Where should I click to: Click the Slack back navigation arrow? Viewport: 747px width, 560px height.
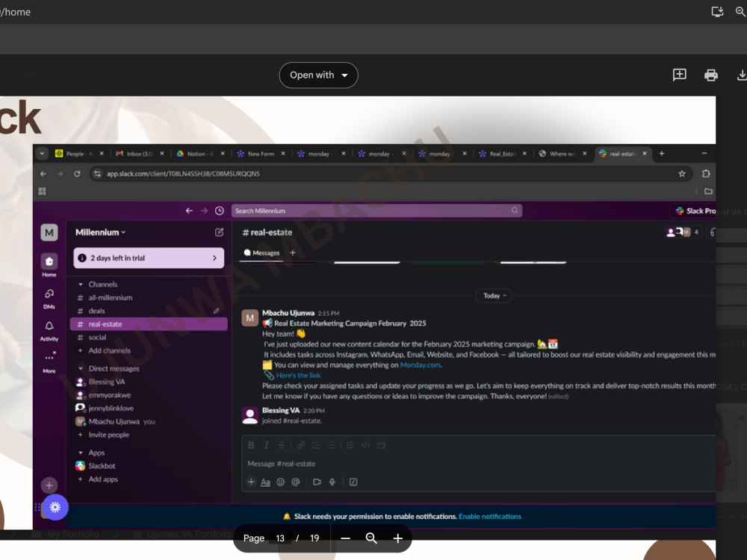click(189, 211)
